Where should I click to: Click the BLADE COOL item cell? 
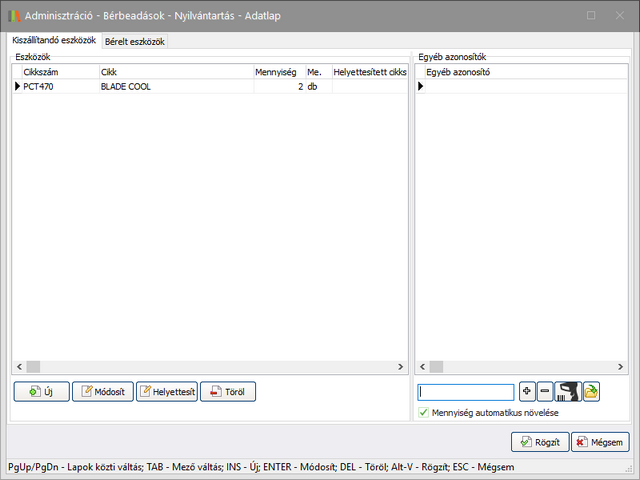[x=175, y=87]
